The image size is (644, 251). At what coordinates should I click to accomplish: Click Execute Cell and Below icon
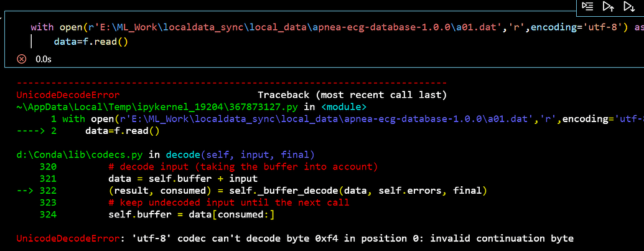[x=628, y=6]
